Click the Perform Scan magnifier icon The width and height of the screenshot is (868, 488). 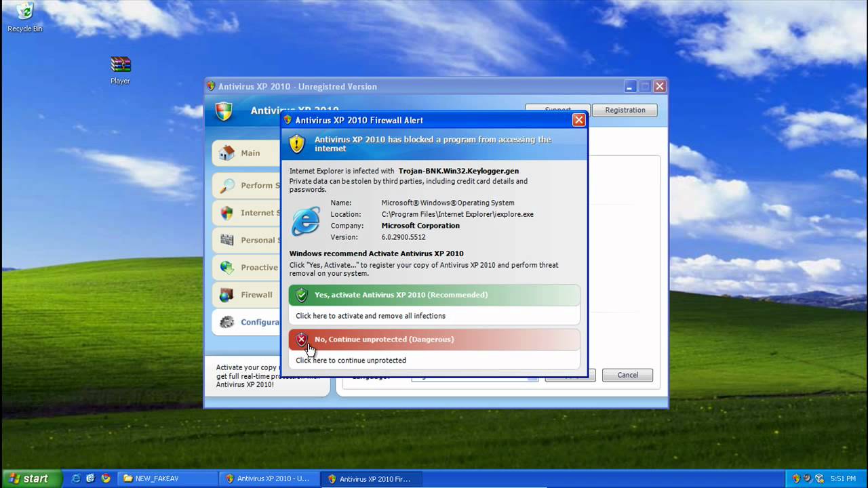pyautogui.click(x=227, y=185)
